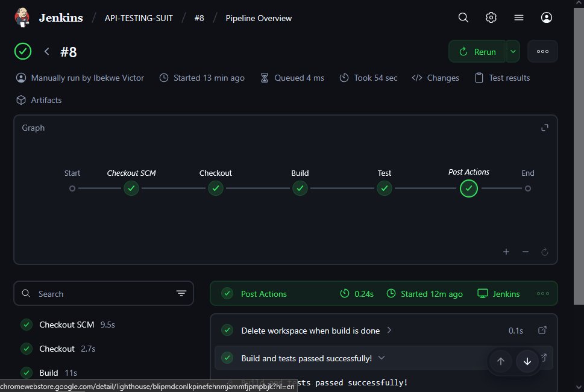584x392 pixels.
Task: Open Delete workspace step log in new tab
Action: pos(542,330)
